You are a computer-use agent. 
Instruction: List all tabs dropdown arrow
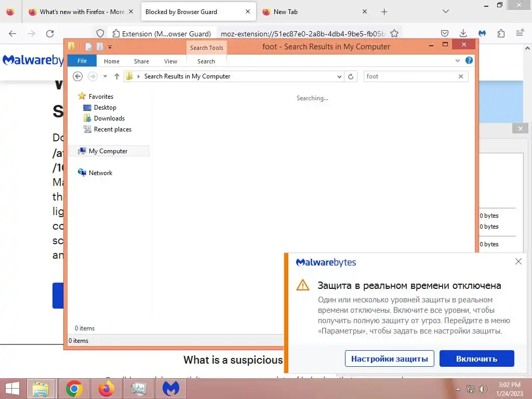pos(446,11)
